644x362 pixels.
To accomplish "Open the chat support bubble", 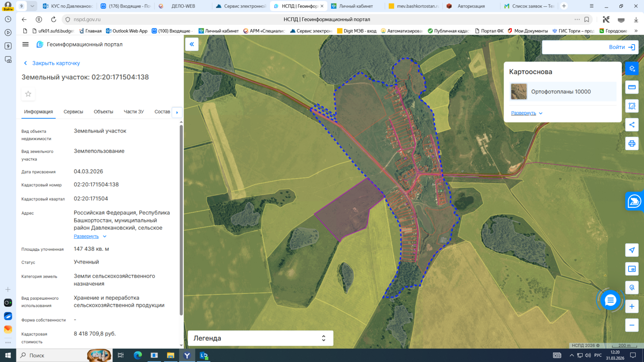I will tap(610, 300).
